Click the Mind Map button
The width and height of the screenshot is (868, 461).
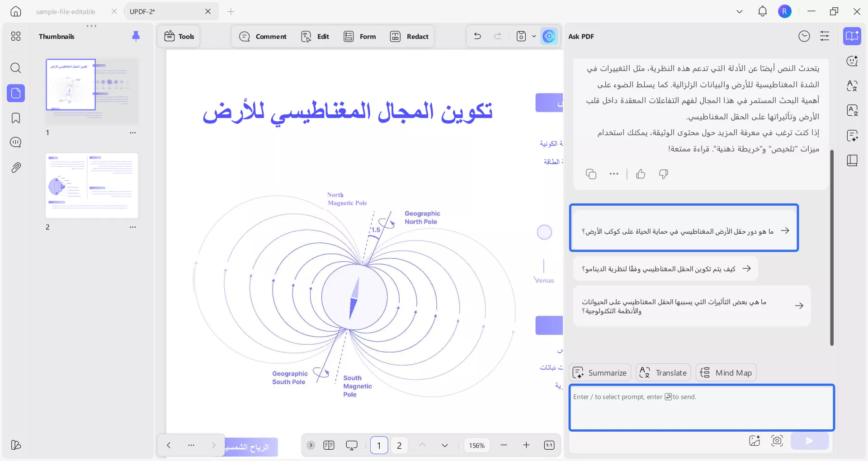click(725, 372)
